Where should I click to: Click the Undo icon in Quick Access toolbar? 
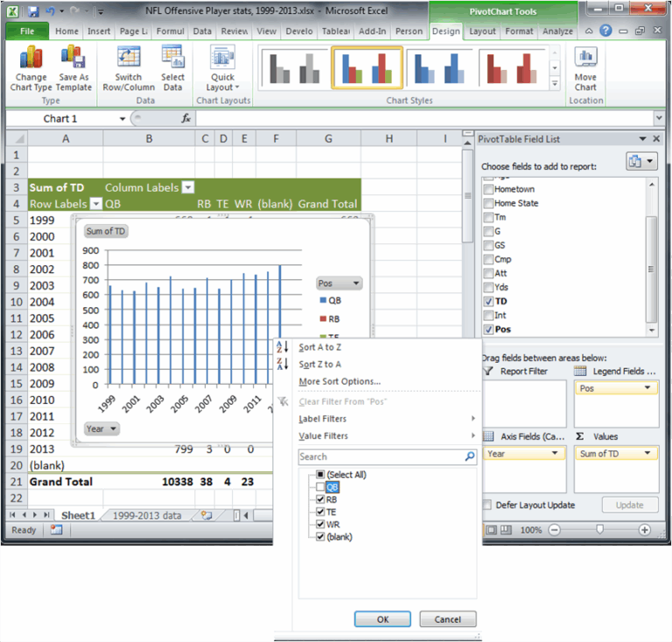click(x=51, y=11)
